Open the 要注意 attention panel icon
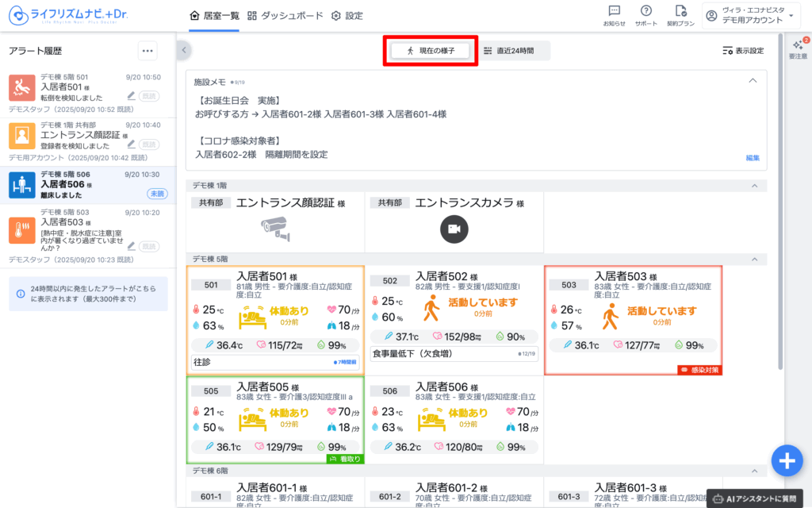This screenshot has width=812, height=508. pyautogui.click(x=798, y=49)
